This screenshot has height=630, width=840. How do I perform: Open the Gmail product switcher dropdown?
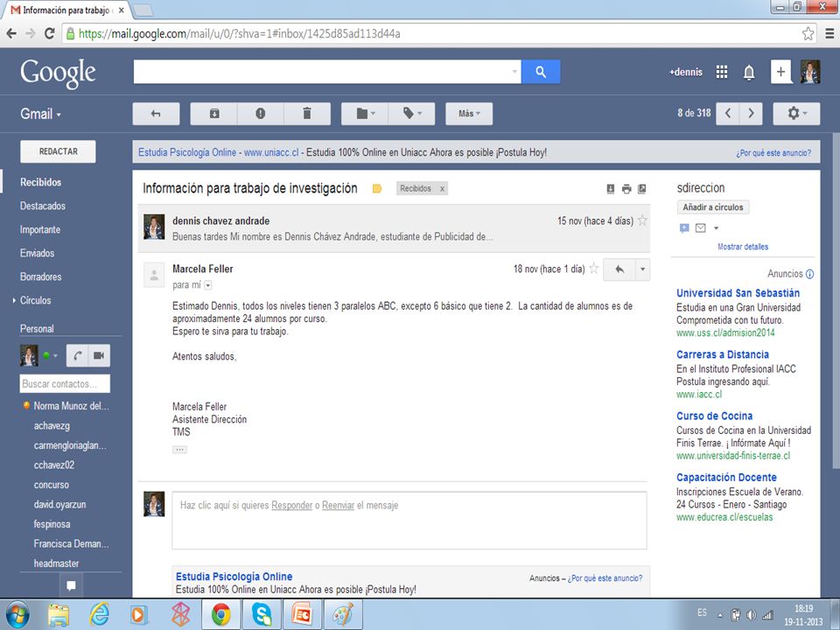pos(41,114)
